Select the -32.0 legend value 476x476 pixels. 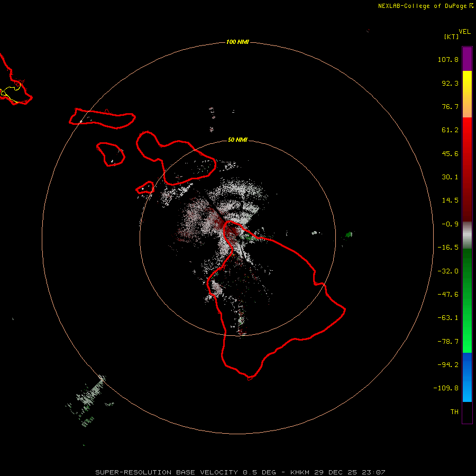[x=448, y=271]
